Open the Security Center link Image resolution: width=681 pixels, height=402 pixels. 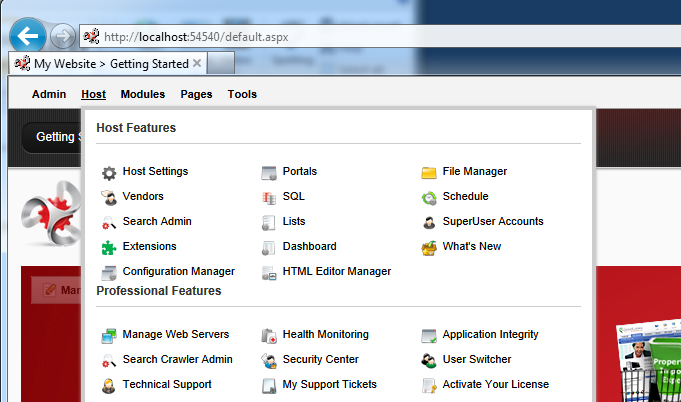pos(321,359)
